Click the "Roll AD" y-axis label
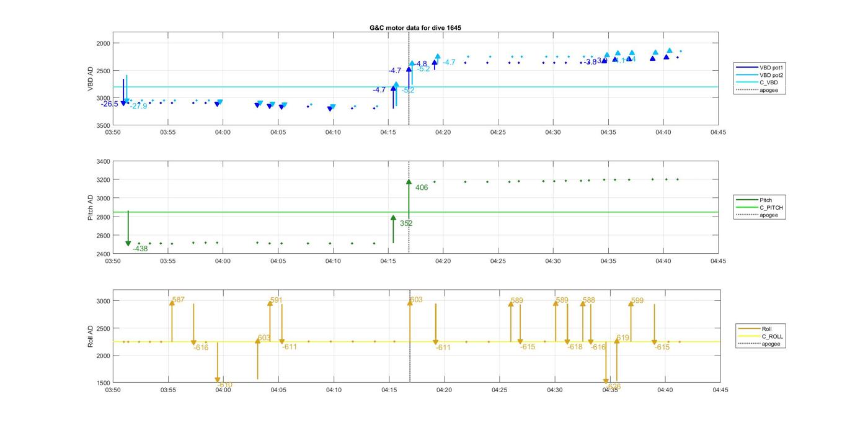 [91, 335]
